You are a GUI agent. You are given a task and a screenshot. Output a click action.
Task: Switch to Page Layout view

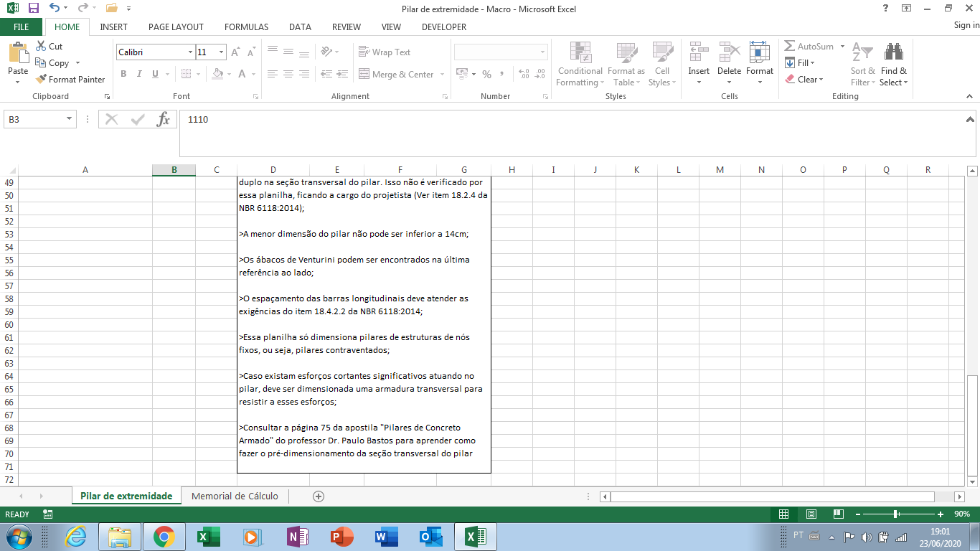[811, 514]
